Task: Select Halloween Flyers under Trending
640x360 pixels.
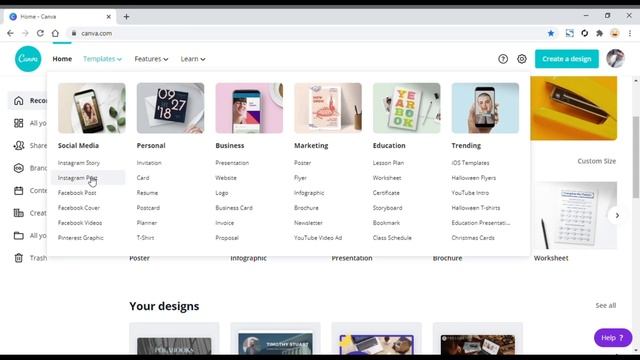Action: coord(473,178)
